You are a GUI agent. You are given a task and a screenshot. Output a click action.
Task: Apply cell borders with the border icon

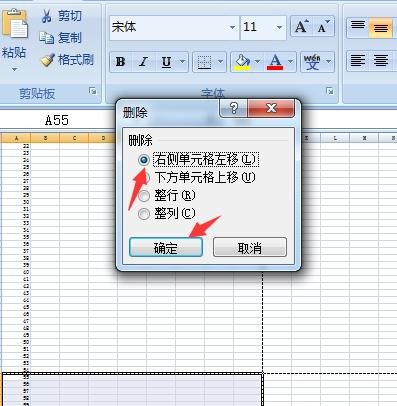point(204,62)
